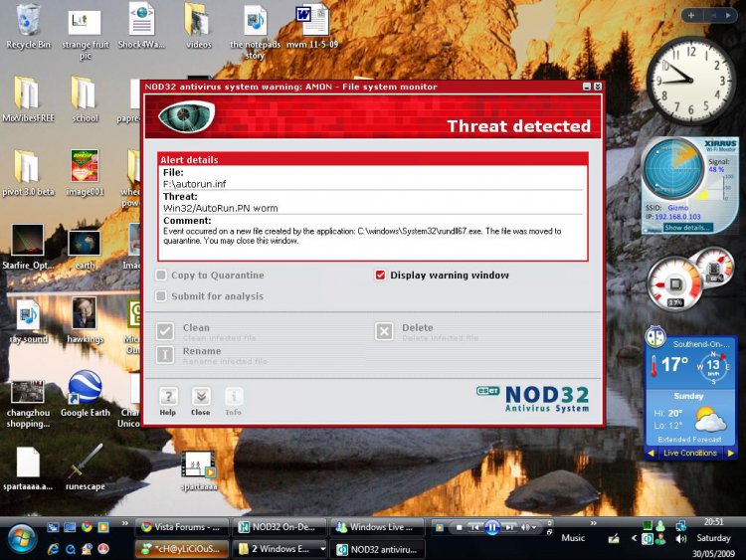
Task: Skip to previous track in taskbar player
Action: click(x=474, y=527)
